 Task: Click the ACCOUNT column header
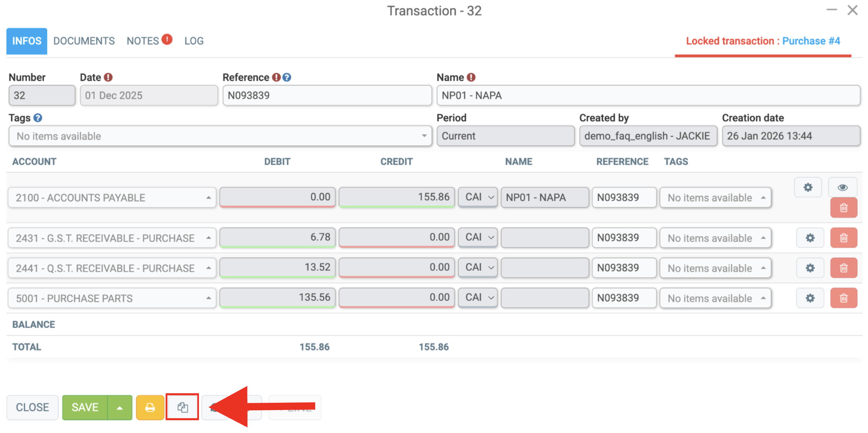tap(34, 162)
